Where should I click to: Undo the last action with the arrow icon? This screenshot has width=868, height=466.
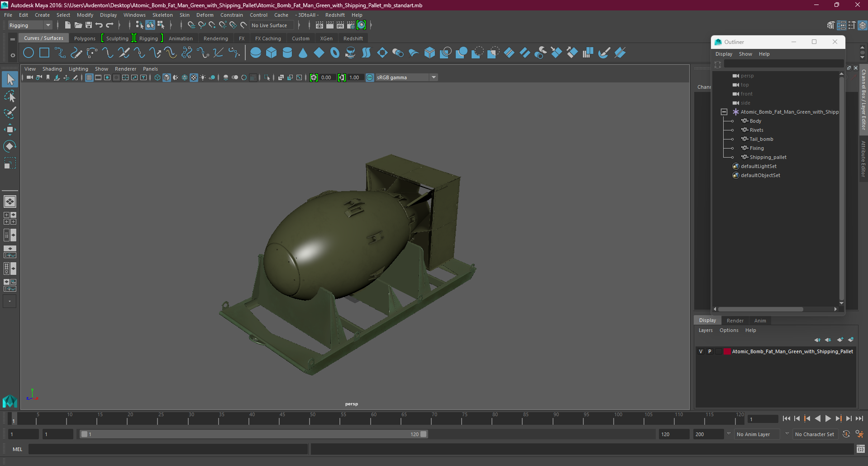click(x=99, y=25)
